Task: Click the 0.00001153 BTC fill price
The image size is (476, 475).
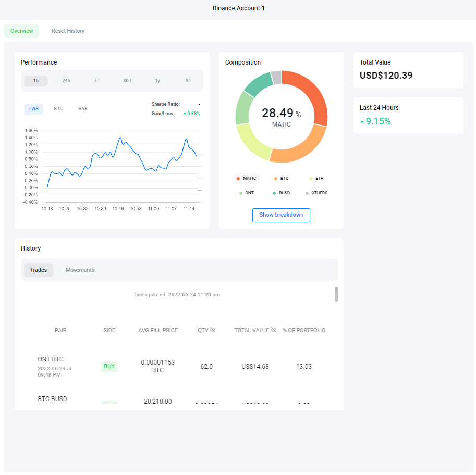Action: (x=158, y=367)
